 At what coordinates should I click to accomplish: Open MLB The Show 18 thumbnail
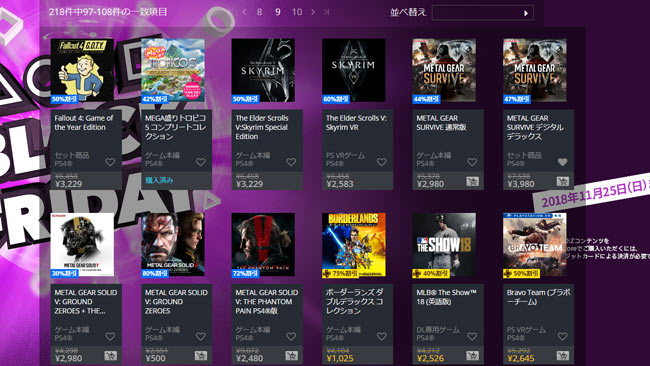(x=444, y=245)
